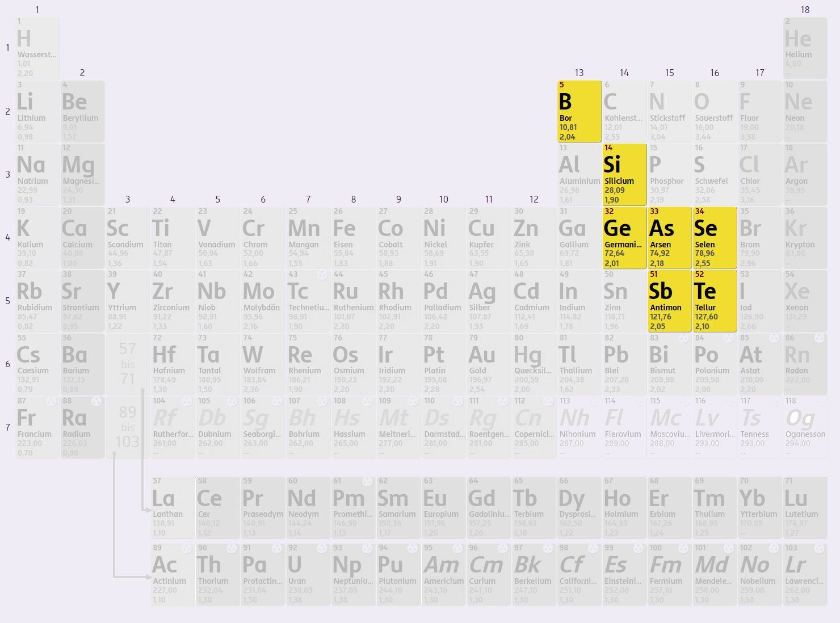This screenshot has height=623, width=840.
Task: Select the Argon (Ar) tile
Action: pos(805,174)
